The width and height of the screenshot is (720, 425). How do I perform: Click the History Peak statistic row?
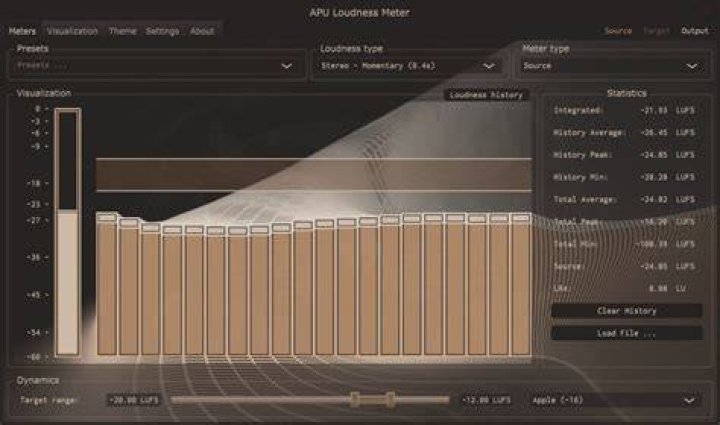click(624, 155)
